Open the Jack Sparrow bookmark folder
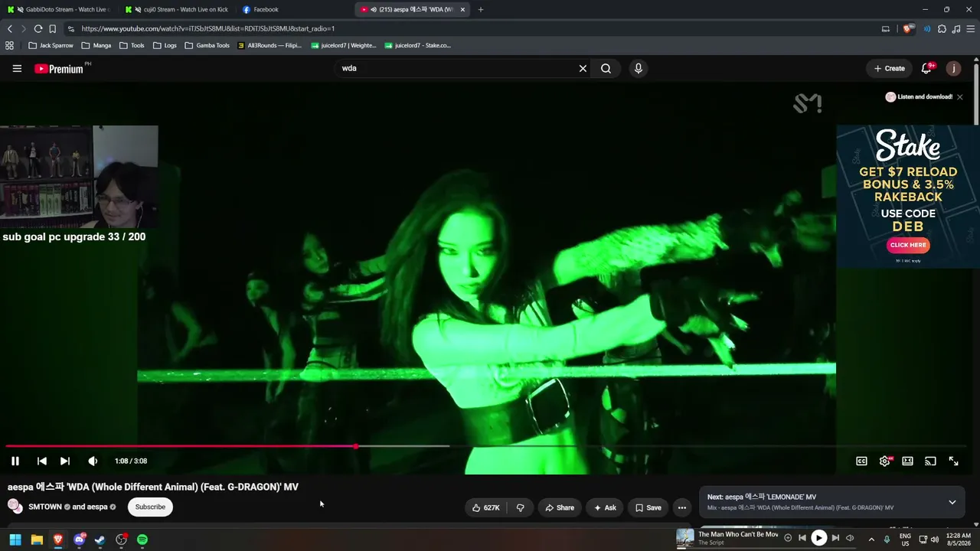The image size is (980, 551). pos(51,45)
